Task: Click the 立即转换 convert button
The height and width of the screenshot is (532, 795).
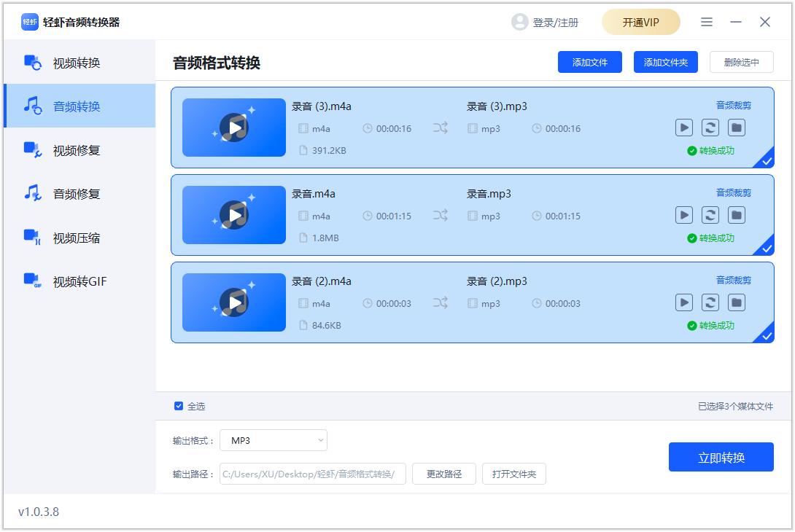Action: click(721, 457)
